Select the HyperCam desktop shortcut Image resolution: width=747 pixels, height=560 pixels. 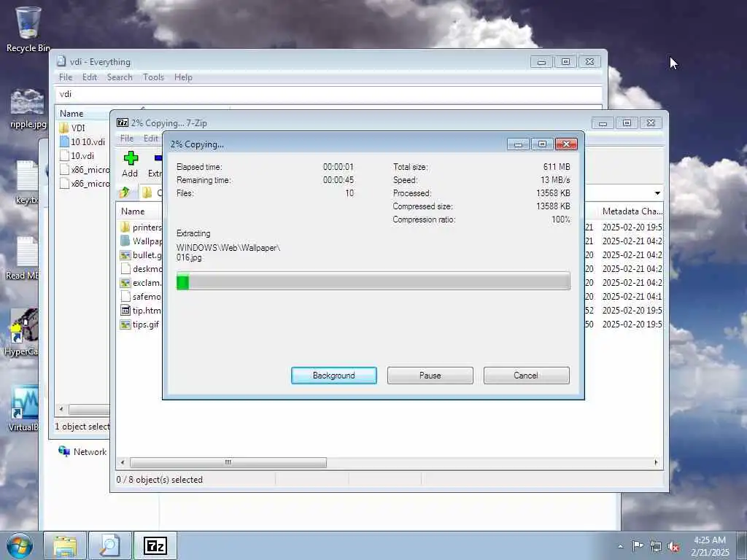[21, 332]
